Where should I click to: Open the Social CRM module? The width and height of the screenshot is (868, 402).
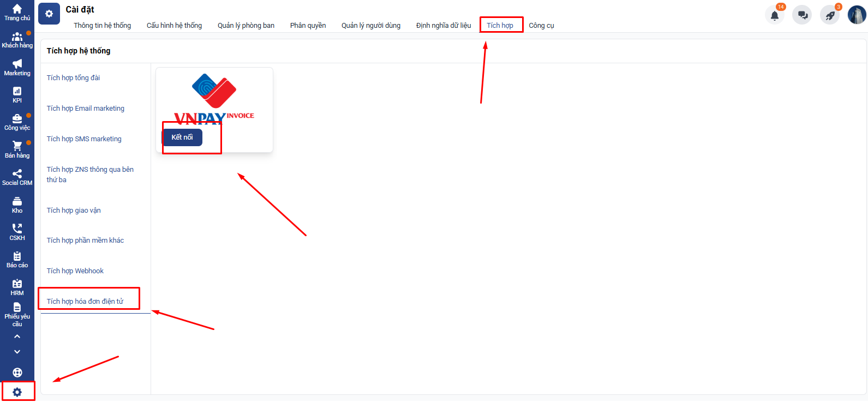click(17, 177)
